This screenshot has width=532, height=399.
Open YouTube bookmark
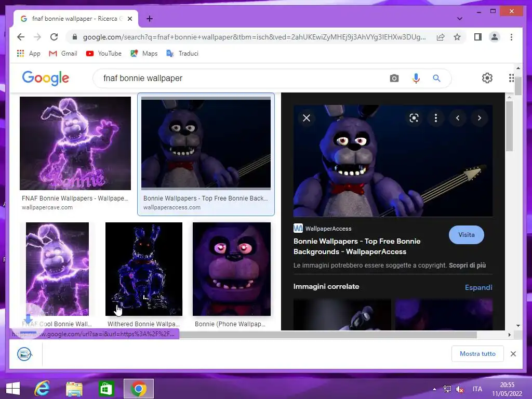104,54
